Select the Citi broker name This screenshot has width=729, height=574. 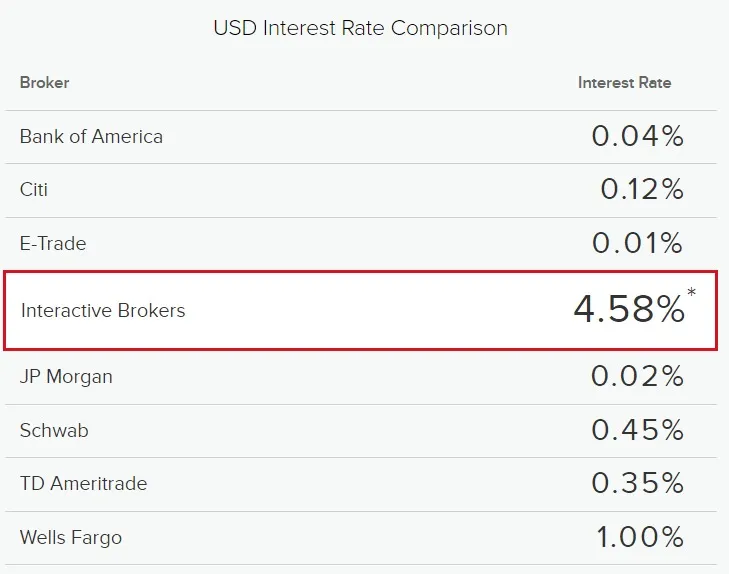[x=34, y=190]
